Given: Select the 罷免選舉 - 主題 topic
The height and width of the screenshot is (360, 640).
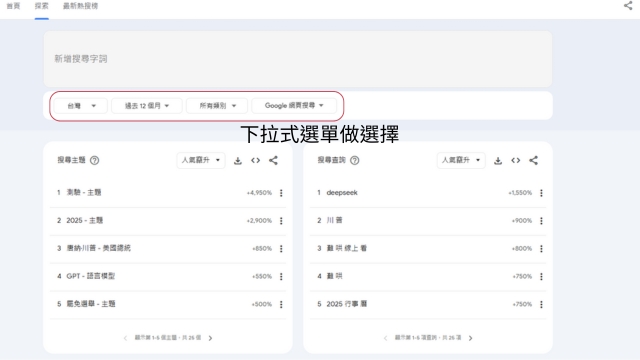Looking at the screenshot, I should click(x=91, y=304).
